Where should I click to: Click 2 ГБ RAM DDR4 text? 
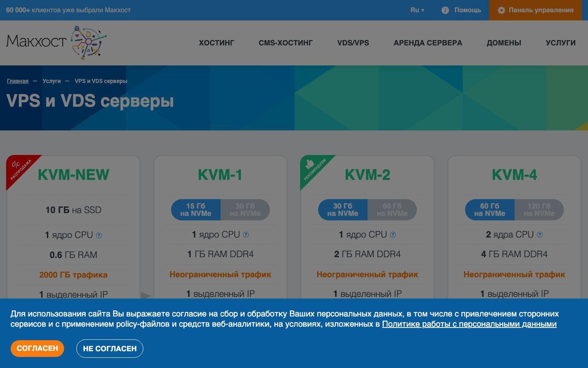point(367,254)
